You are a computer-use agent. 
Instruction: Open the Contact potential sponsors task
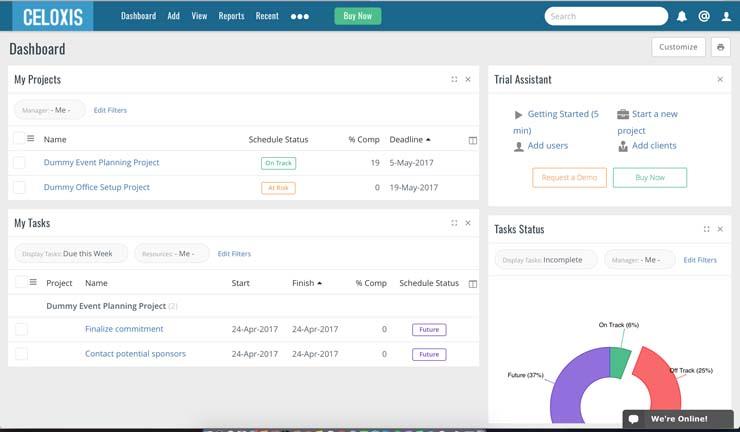[x=135, y=354]
